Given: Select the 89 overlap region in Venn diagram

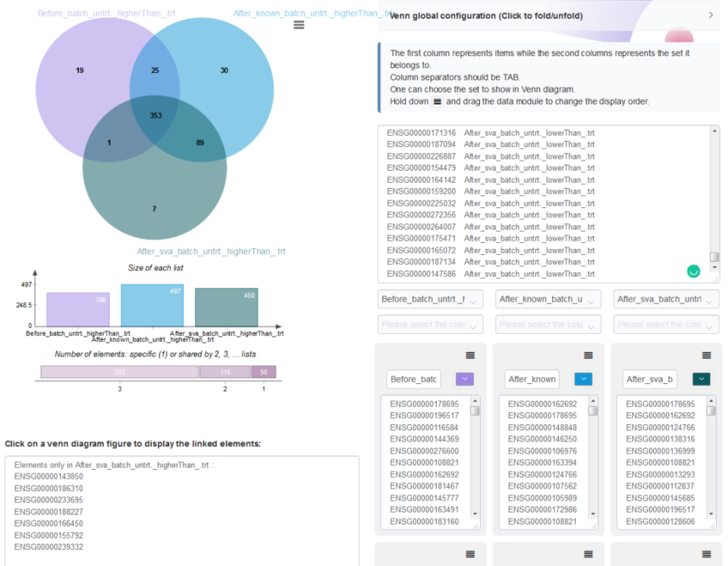Looking at the screenshot, I should (200, 143).
